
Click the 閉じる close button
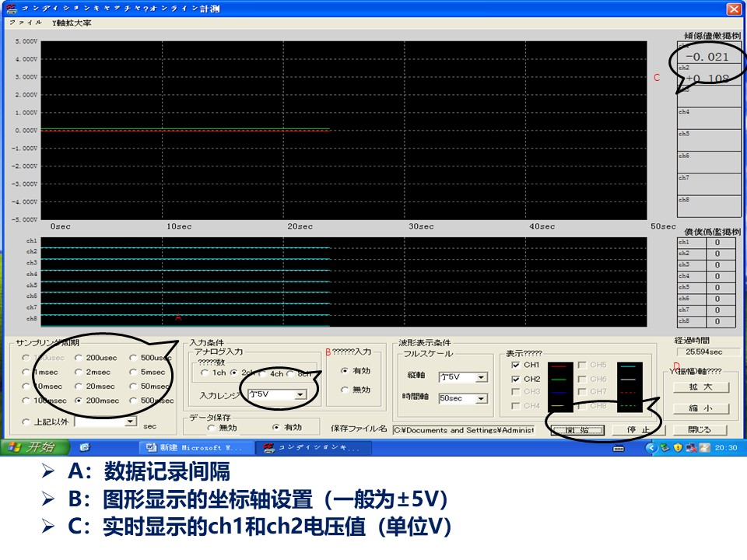(700, 430)
